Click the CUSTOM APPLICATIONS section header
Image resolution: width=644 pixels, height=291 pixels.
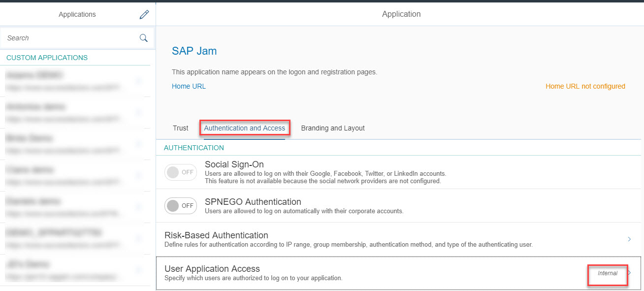47,58
